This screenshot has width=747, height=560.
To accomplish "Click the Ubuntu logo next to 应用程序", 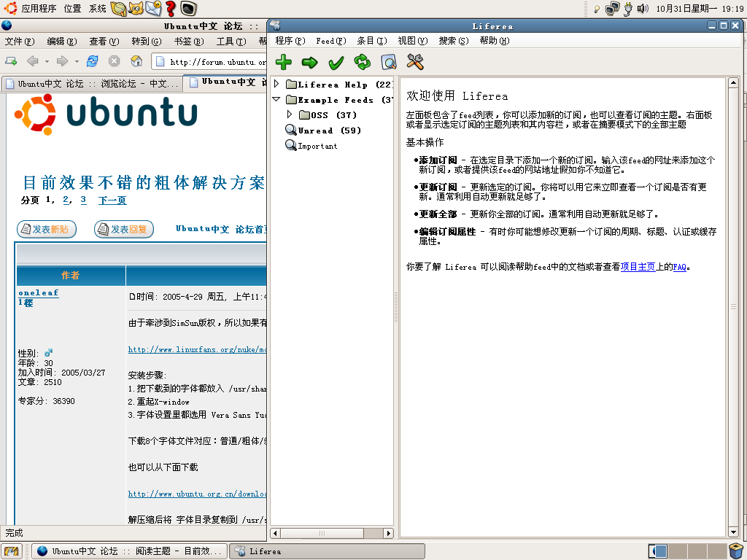I will tap(10, 8).
